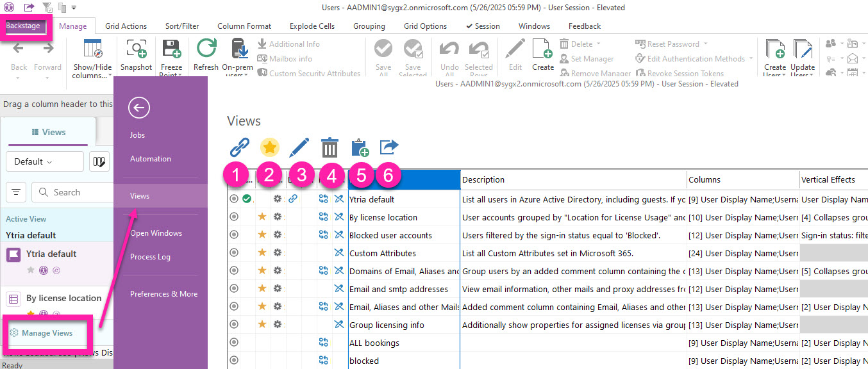Edit a view using the pencil icon

[x=299, y=147]
